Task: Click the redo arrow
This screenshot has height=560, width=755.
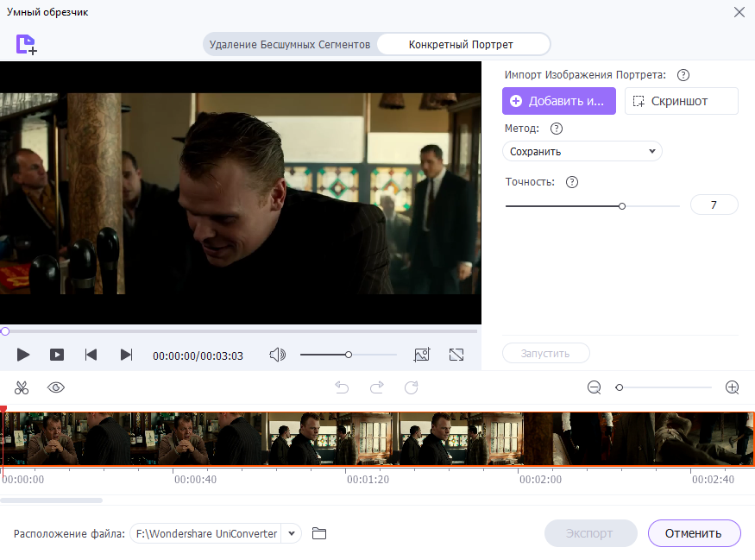Action: [376, 387]
